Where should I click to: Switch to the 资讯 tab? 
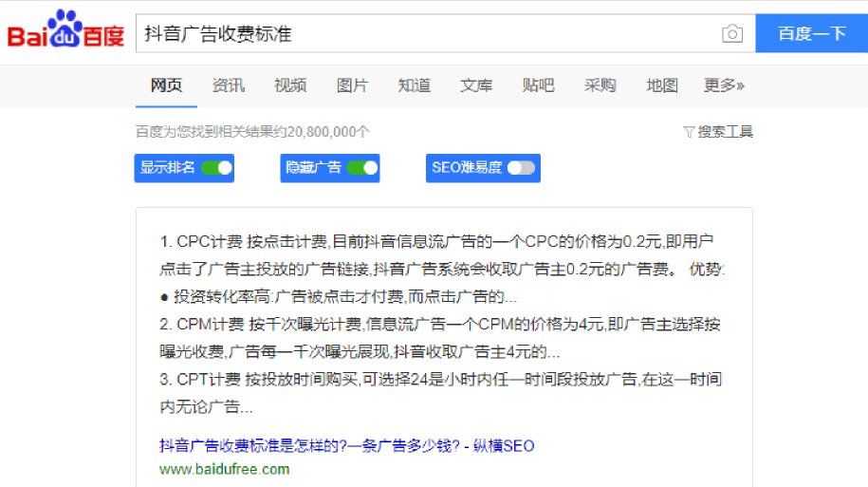228,85
